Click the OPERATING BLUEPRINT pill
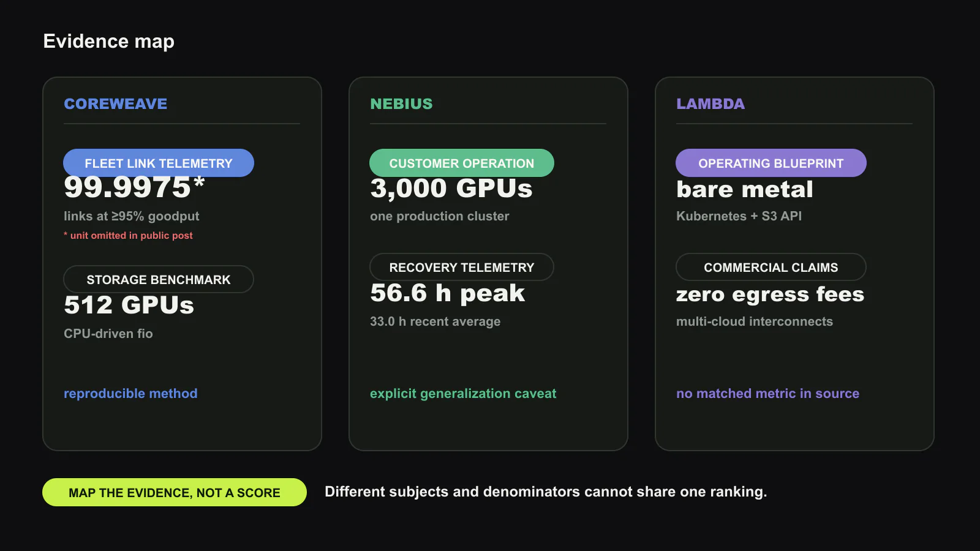The image size is (980, 551). click(771, 163)
